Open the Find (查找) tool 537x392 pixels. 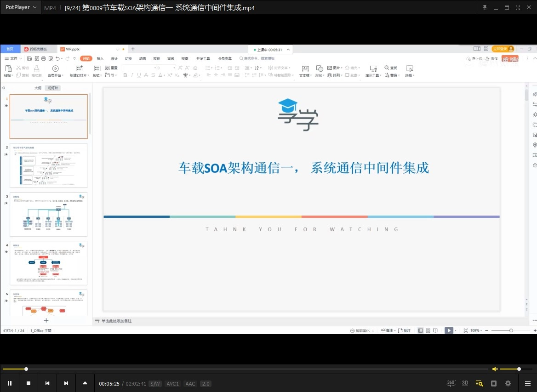(391, 68)
